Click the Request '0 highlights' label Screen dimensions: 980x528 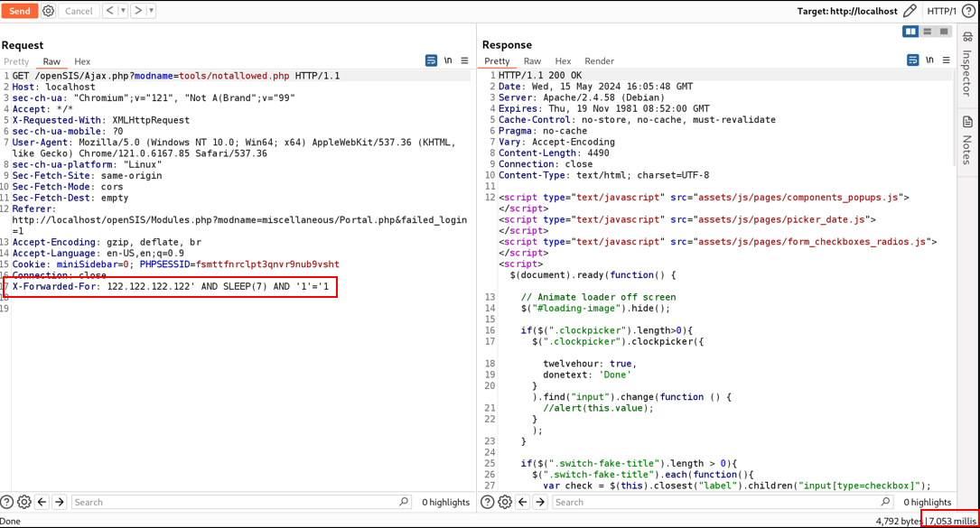click(445, 502)
